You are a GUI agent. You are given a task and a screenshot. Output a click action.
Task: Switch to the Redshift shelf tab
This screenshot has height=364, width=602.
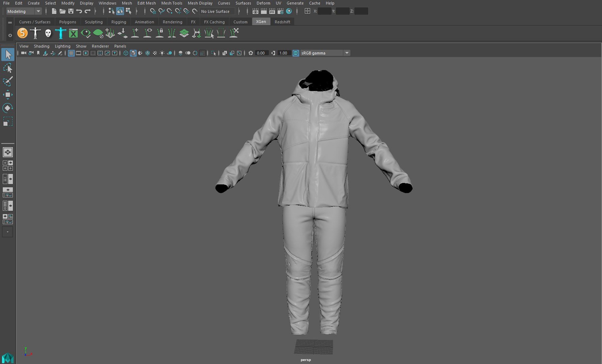coord(282,22)
